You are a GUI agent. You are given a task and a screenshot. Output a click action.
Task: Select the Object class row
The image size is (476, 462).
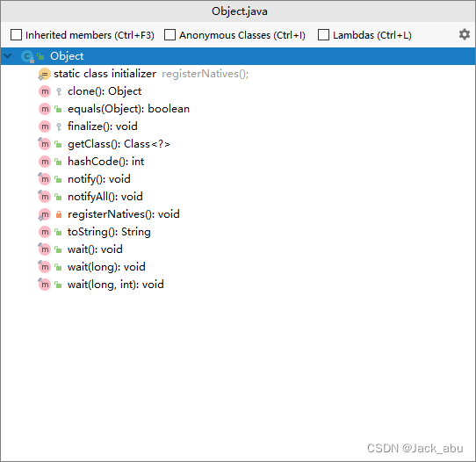[x=238, y=56]
